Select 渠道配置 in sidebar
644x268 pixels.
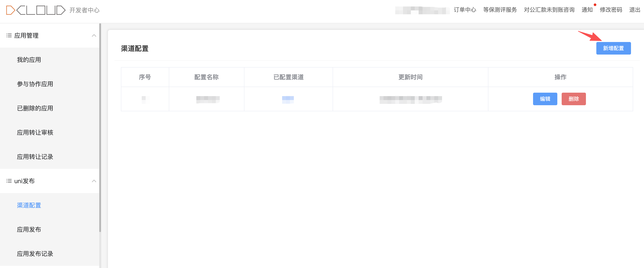[x=29, y=205]
